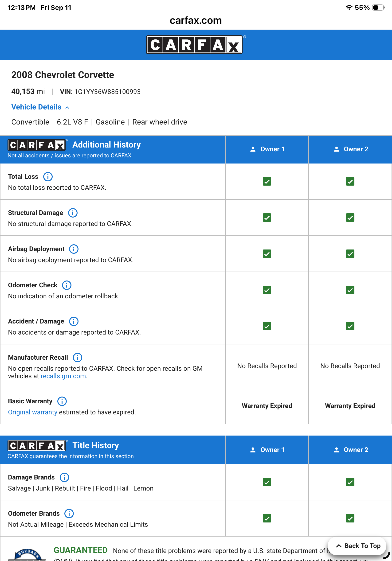The height and width of the screenshot is (561, 392).
Task: Click the info icon next to Total Loss
Action: 48,176
